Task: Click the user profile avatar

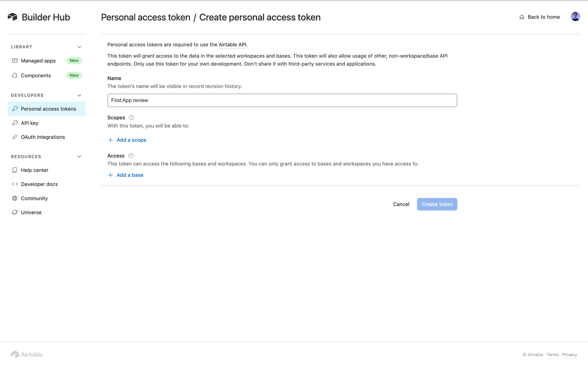Action: (575, 17)
